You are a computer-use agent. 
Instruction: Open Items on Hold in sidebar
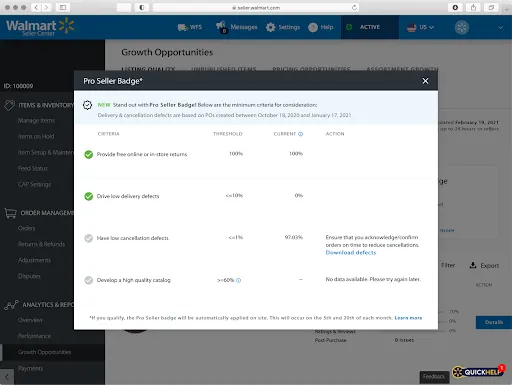click(36, 136)
